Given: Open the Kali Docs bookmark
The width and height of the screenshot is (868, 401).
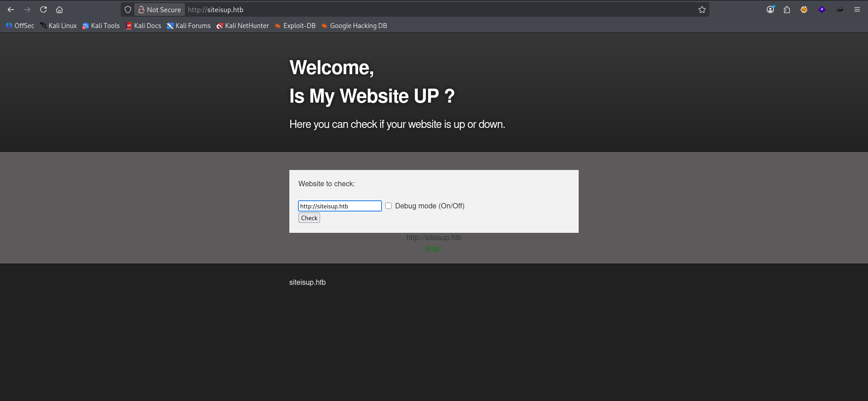Looking at the screenshot, I should point(143,26).
